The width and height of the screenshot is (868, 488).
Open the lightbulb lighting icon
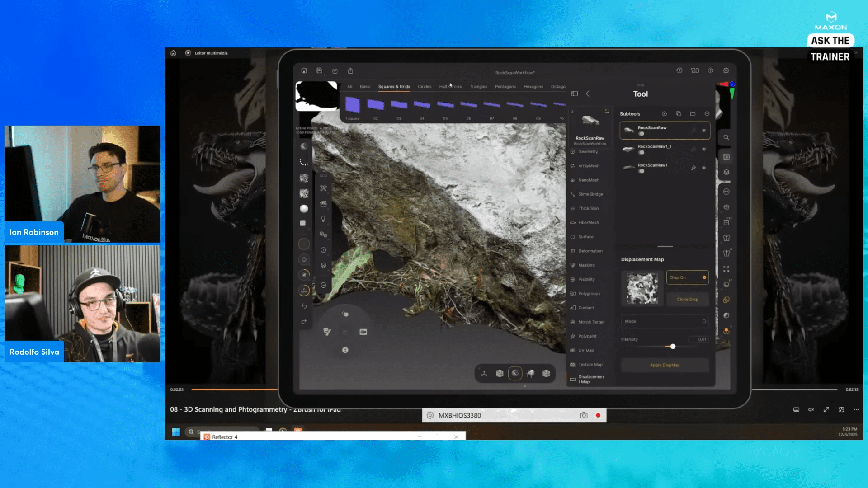323,219
